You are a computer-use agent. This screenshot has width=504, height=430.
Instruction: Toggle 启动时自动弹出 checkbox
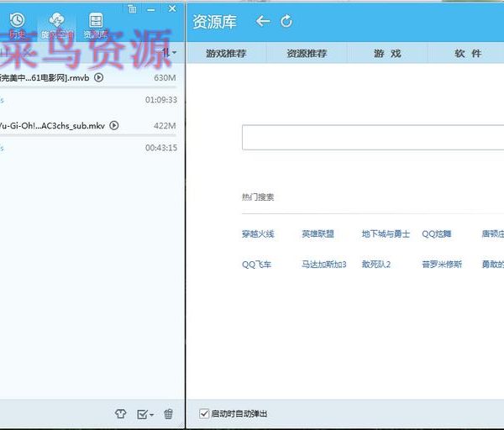coord(204,413)
